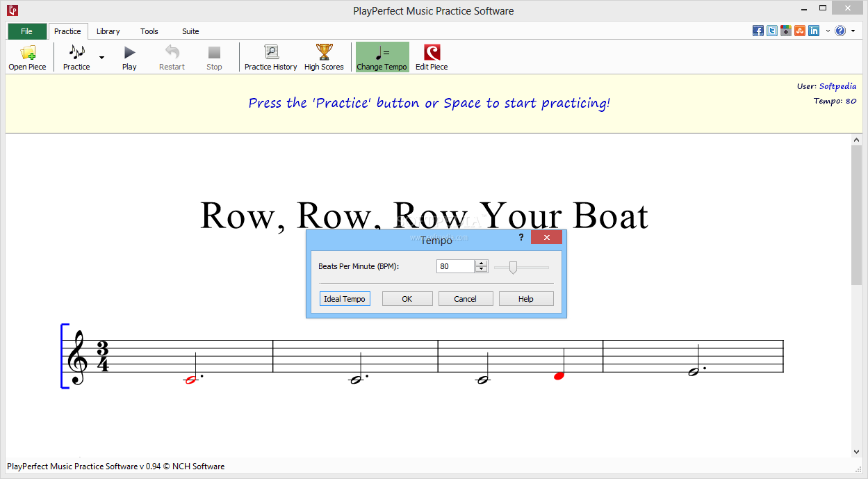Click Help button in Tempo dialog
Screen dimensions: 868x479
tap(526, 299)
